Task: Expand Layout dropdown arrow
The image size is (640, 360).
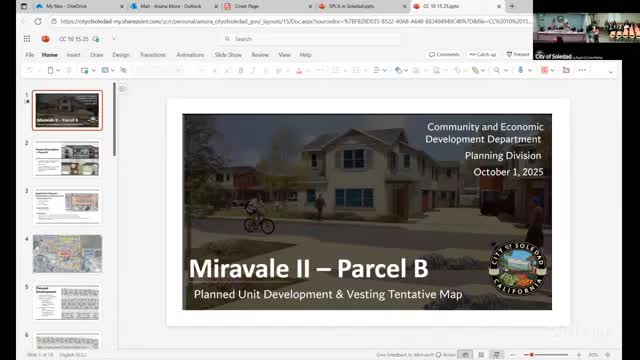Action: pyautogui.click(x=113, y=70)
